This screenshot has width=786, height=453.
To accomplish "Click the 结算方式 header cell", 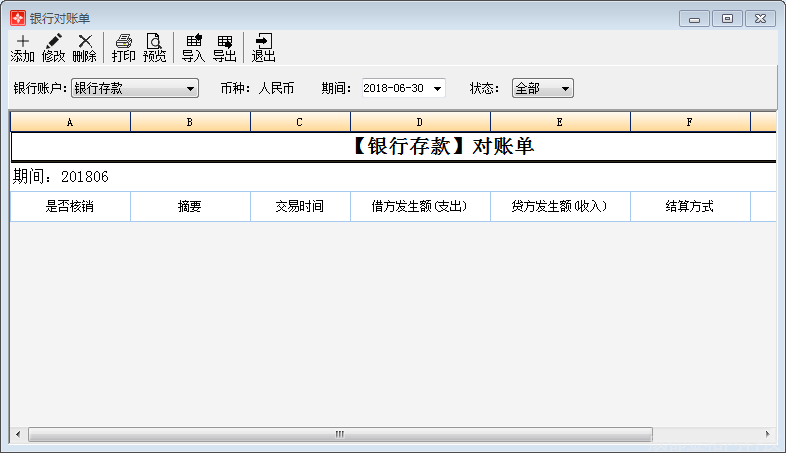I will (690, 207).
